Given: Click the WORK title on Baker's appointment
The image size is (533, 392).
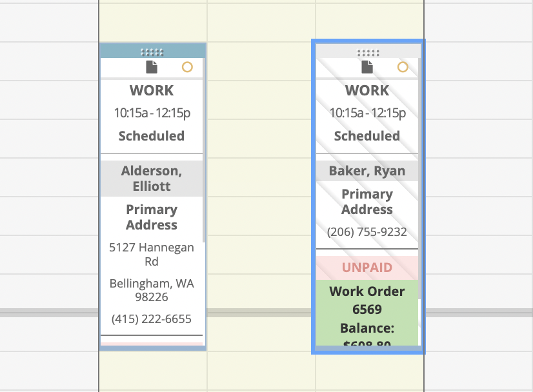Looking at the screenshot, I should point(367,90).
